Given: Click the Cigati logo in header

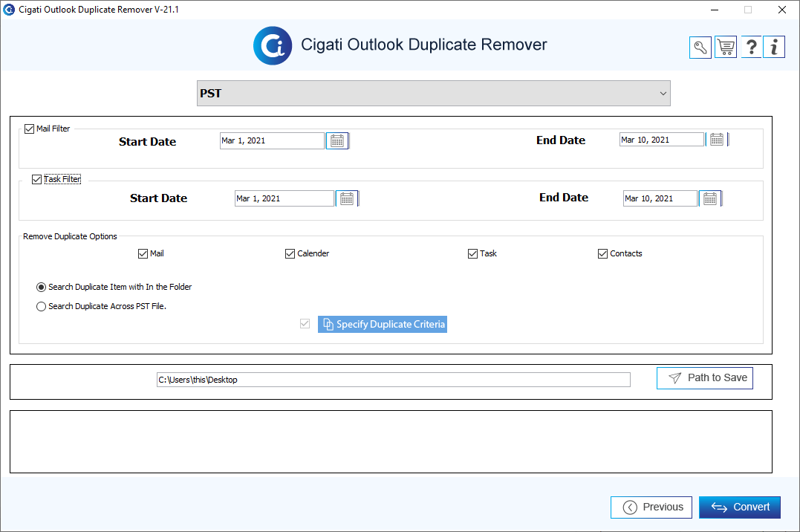Looking at the screenshot, I should (x=273, y=46).
